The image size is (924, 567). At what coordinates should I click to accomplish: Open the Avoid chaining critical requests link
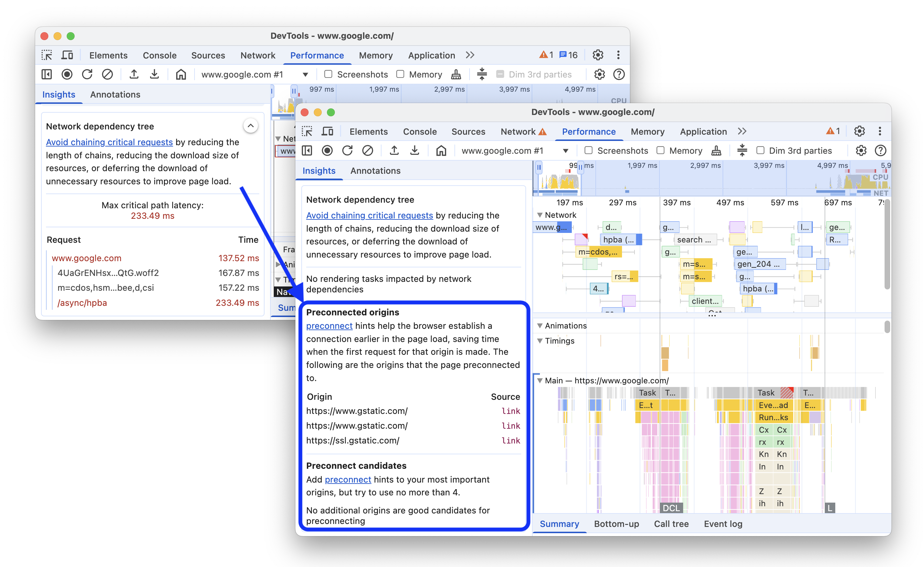coord(369,215)
